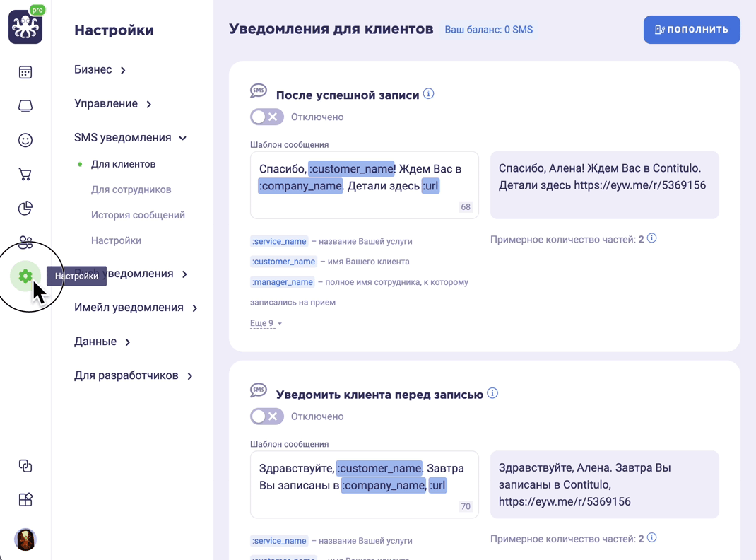756x560 pixels.
Task: Expand the Push уведомления section
Action: point(131,274)
